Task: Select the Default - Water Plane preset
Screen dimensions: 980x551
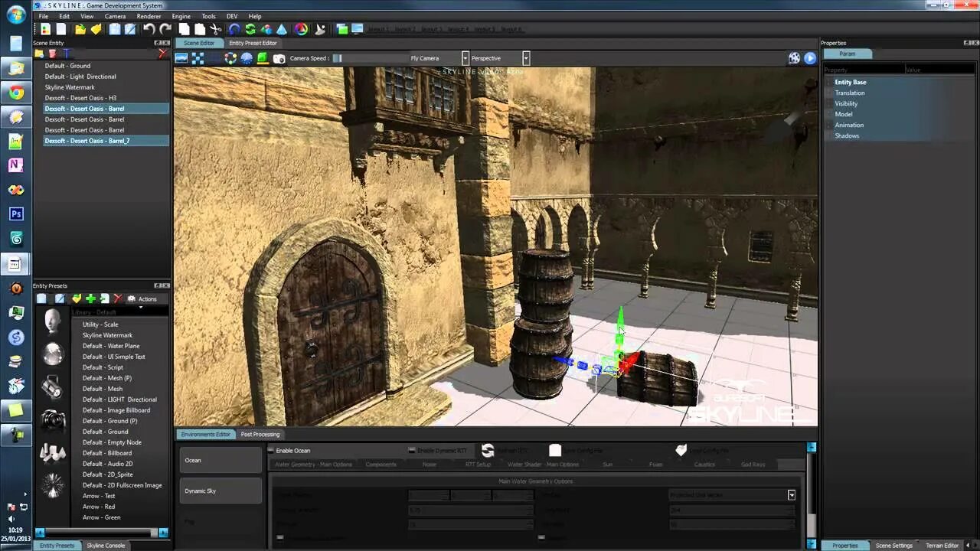Action: 111,346
